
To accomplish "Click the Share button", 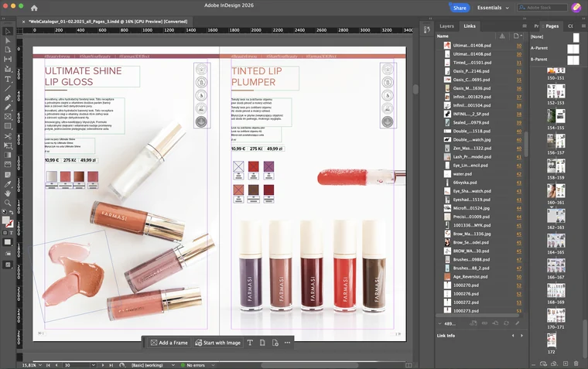I will (x=460, y=8).
